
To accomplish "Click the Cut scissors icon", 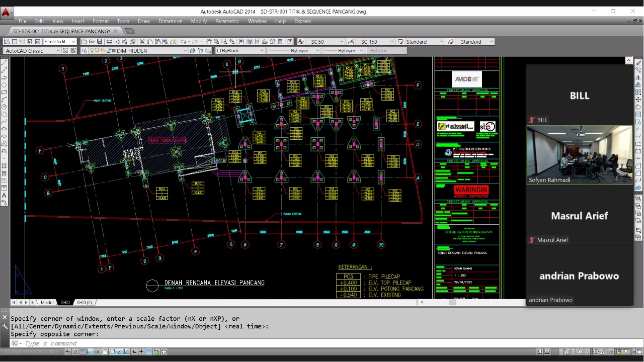I will (142, 42).
